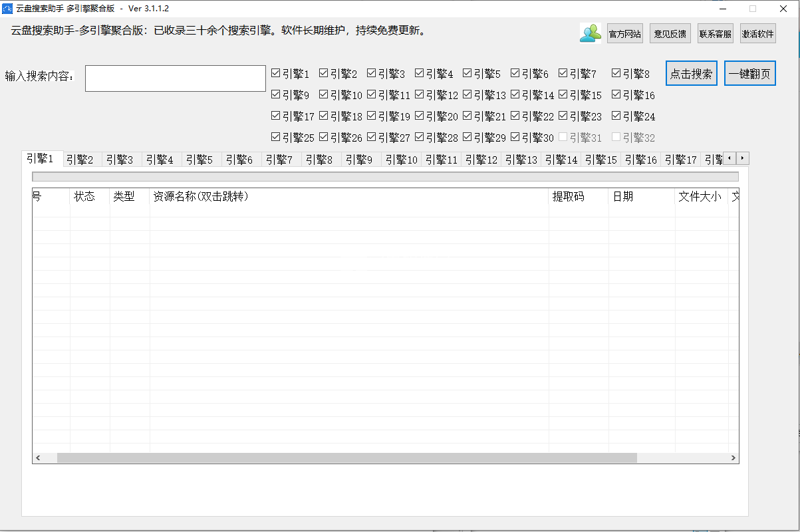Uncheck the 引擎1 checkbox
800x532 pixels.
pyautogui.click(x=276, y=73)
